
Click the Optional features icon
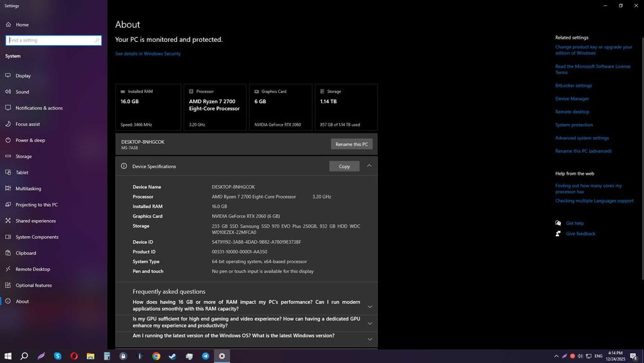click(8, 285)
